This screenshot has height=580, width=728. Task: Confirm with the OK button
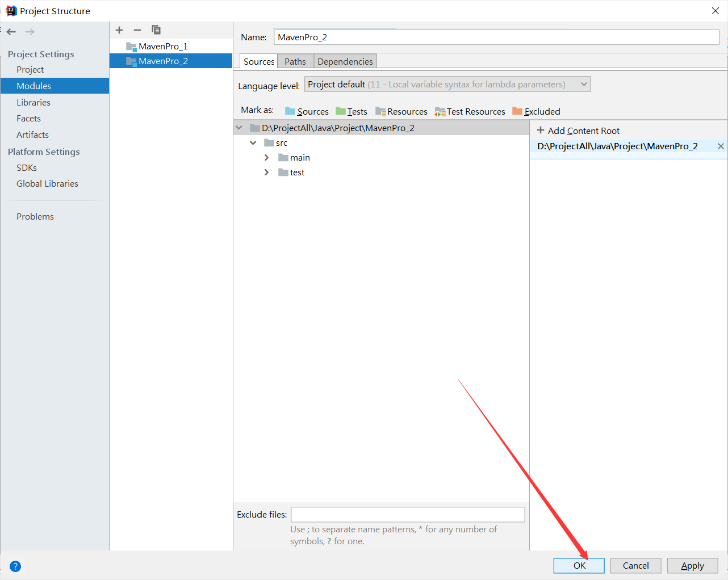tap(579, 565)
